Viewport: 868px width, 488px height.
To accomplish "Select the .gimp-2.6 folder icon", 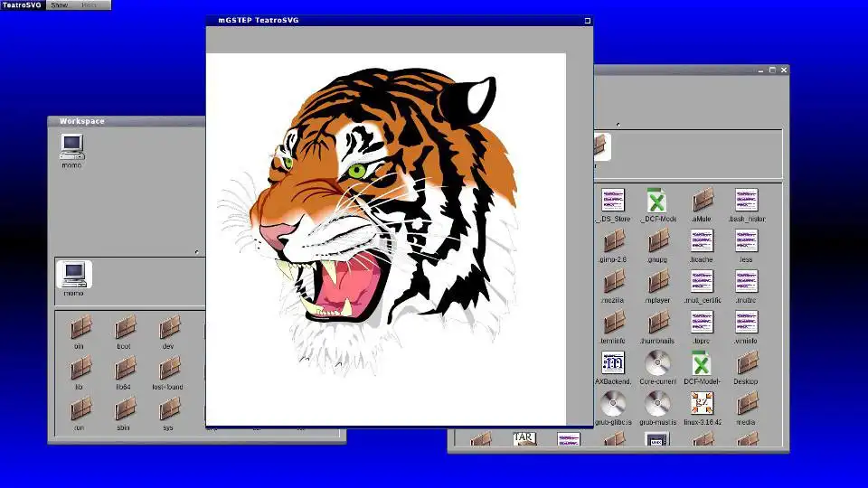I will [x=613, y=241].
